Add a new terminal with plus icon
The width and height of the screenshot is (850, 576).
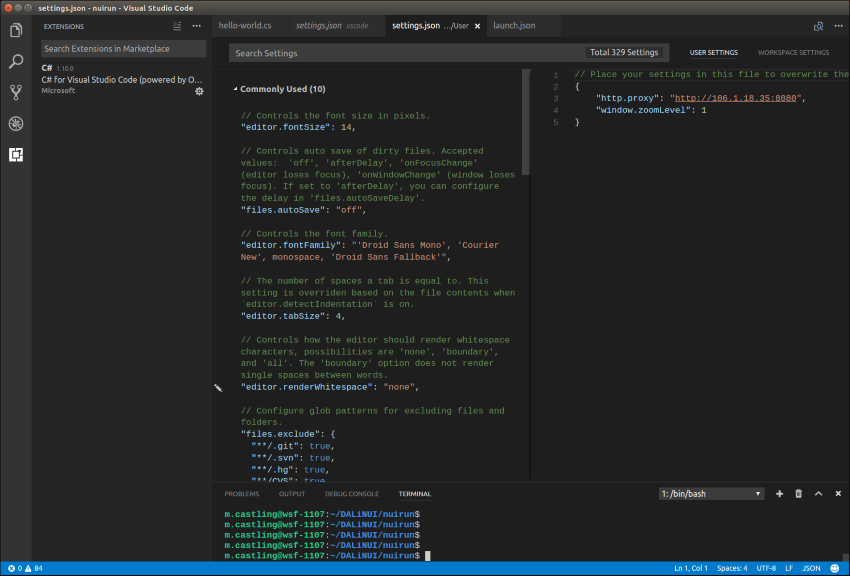pyautogui.click(x=779, y=494)
